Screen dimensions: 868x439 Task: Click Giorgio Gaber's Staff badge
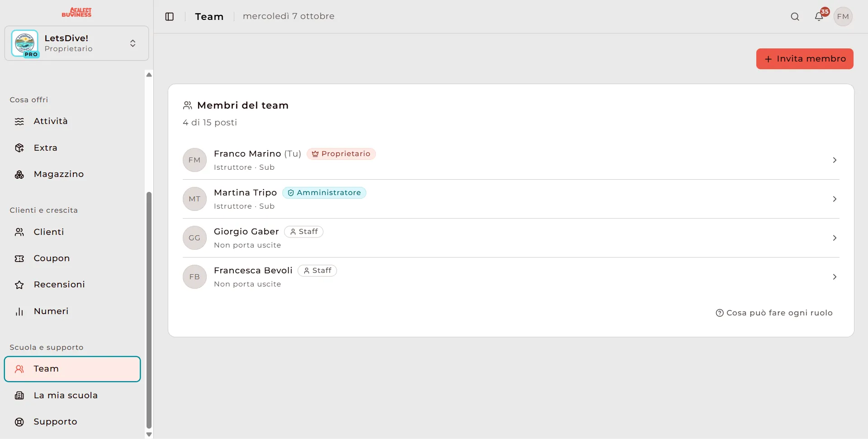click(x=304, y=232)
